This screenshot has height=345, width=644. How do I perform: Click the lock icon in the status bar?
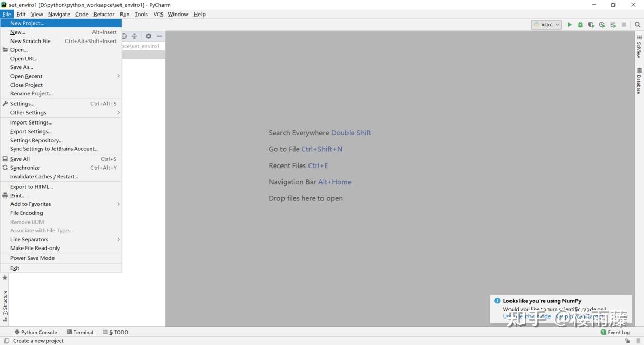tap(628, 341)
